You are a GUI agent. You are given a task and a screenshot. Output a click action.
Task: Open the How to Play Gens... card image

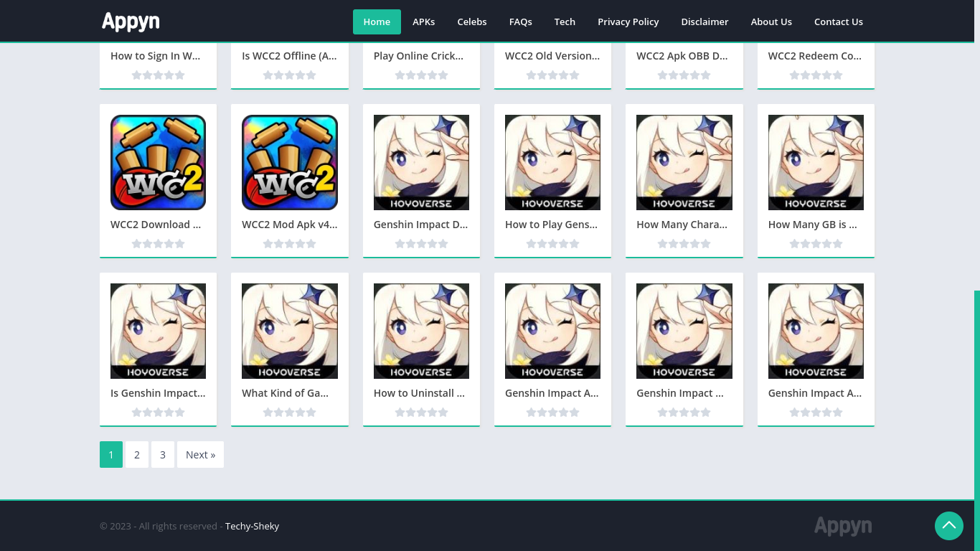point(552,162)
